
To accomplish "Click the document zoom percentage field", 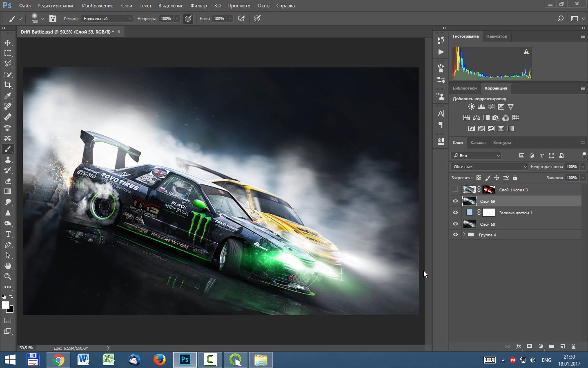I will click(27, 348).
